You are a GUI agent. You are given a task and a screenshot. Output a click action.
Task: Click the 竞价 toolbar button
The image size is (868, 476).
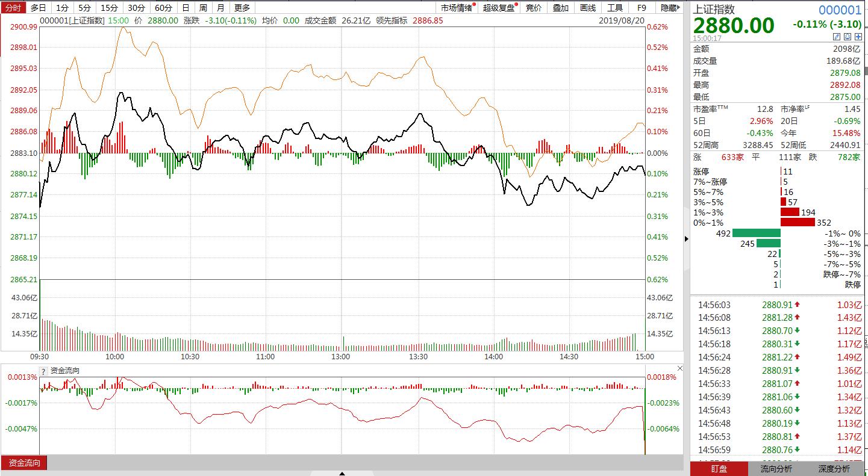pos(534,8)
